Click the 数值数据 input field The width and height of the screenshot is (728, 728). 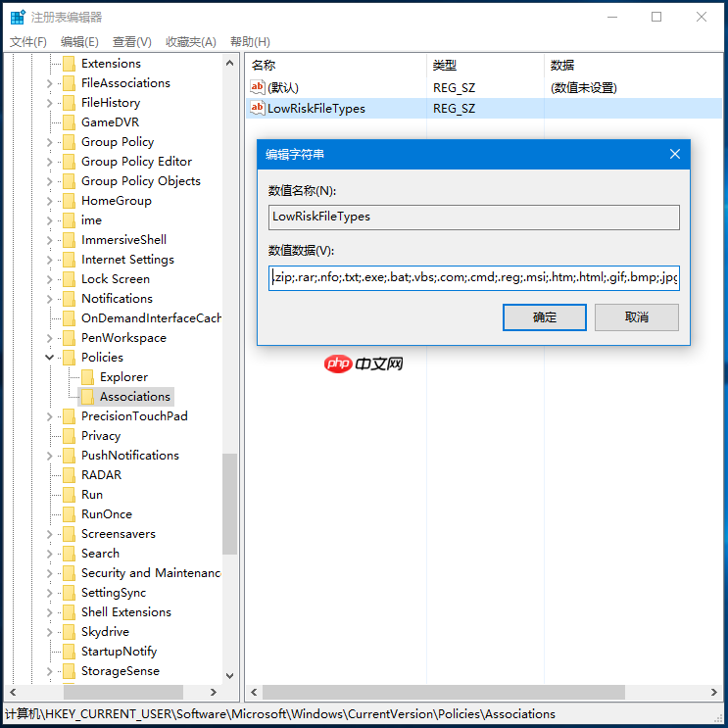(x=473, y=277)
